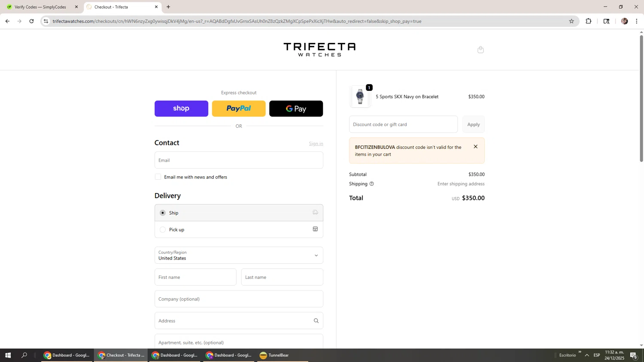Open the taskbar clock and date

click(614, 355)
